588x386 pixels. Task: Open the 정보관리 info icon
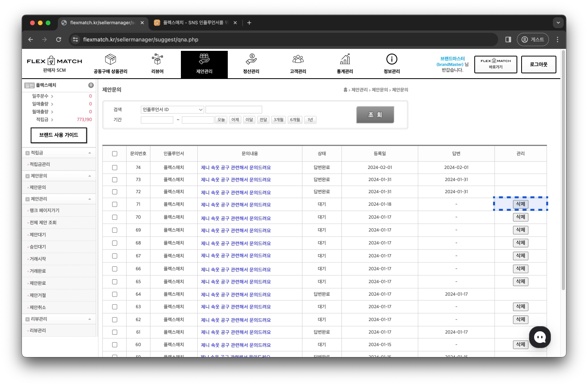392,59
